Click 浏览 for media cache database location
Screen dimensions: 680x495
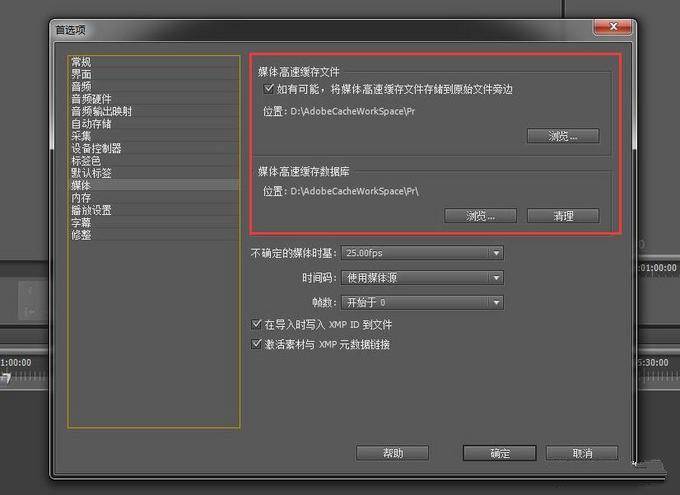coord(481,216)
